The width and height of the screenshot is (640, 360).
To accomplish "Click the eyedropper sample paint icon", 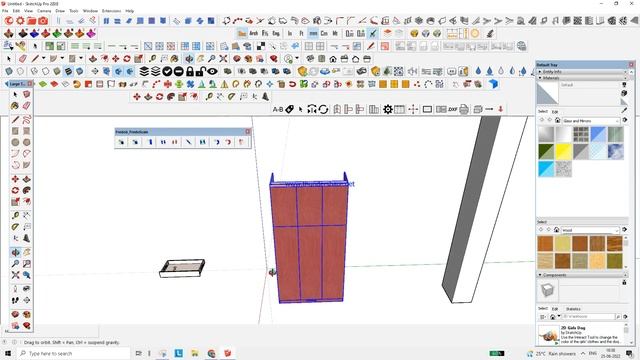I will 624,111.
